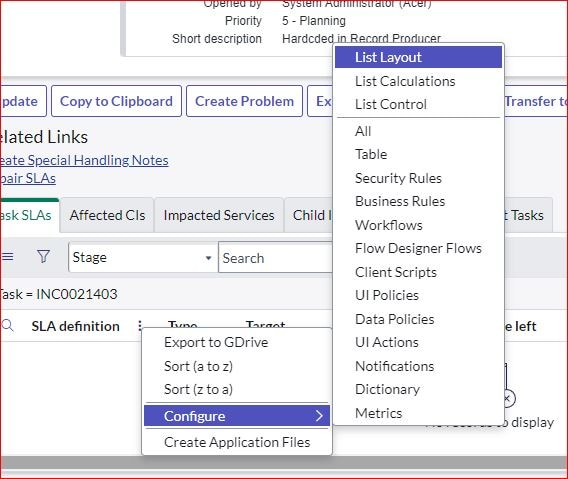This screenshot has height=479, width=568.
Task: Choose Sort (z to a)
Action: [x=198, y=390]
